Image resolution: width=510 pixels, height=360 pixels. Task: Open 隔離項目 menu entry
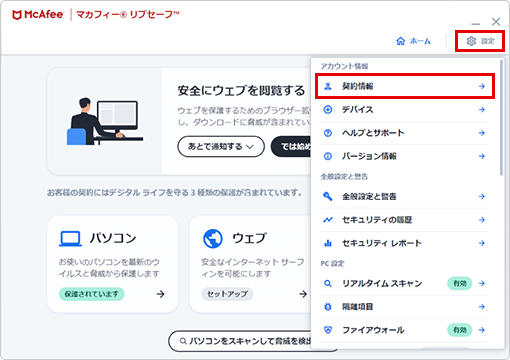coord(405,307)
